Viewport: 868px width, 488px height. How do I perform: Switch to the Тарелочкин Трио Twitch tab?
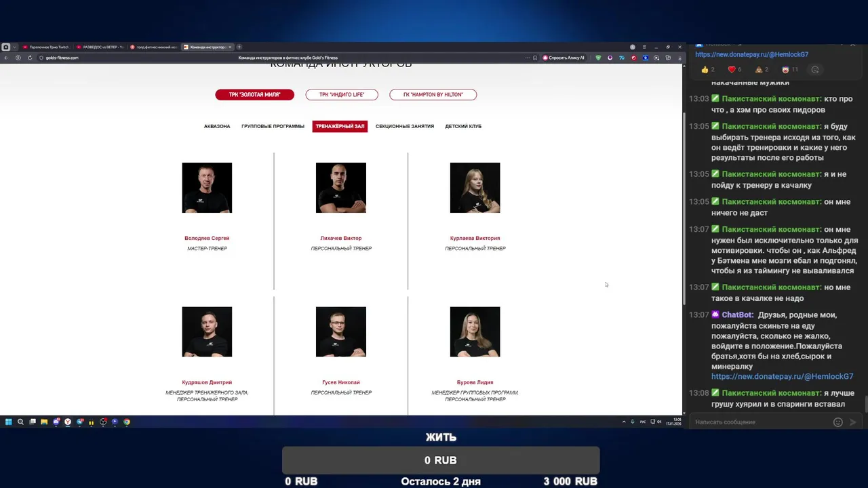[x=46, y=47]
